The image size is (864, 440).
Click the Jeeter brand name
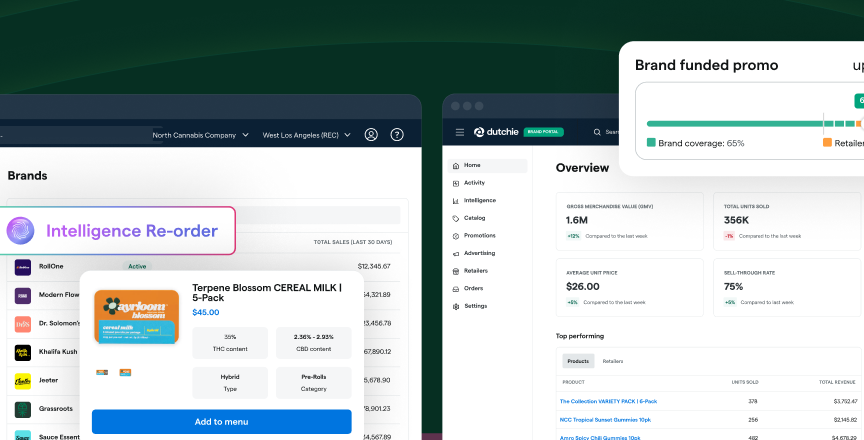click(x=48, y=381)
